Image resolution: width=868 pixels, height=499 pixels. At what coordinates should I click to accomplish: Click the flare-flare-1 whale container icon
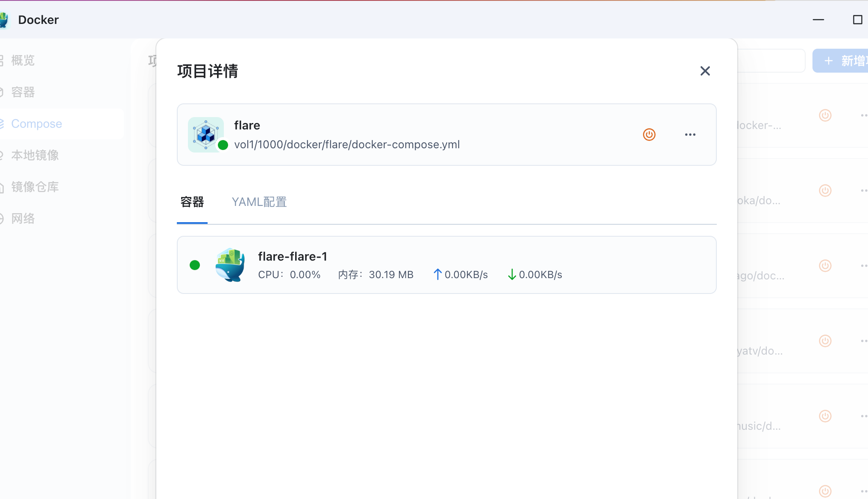coord(230,265)
